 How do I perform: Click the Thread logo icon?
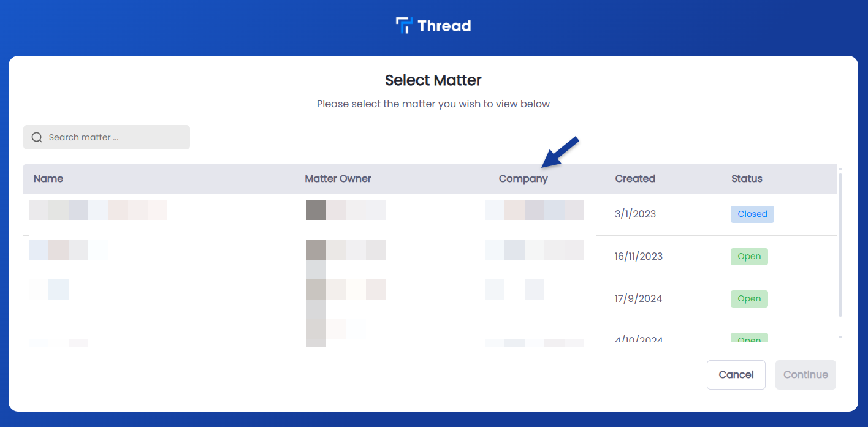pos(404,25)
